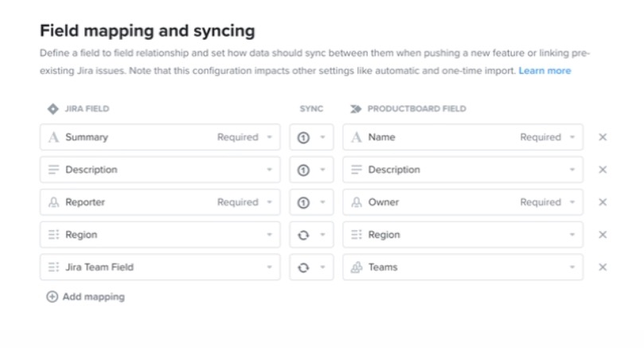Remove the Reporter to Owner mapping row
644x348 pixels.
click(603, 202)
